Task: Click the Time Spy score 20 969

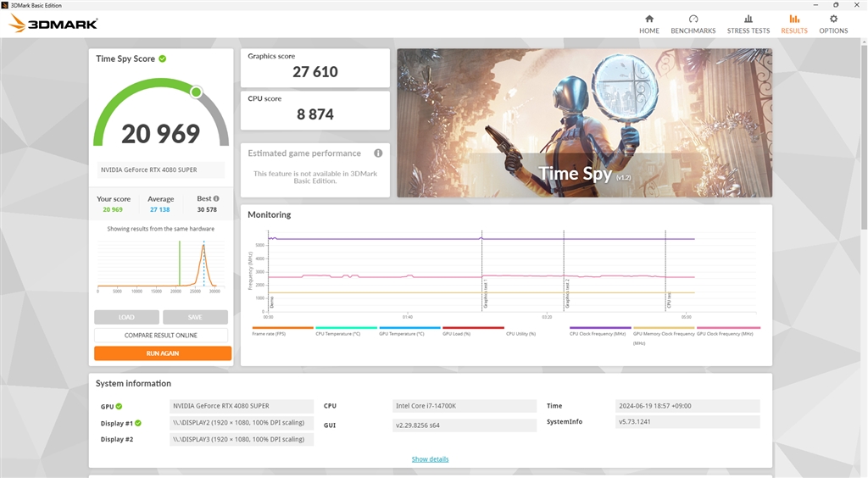Action: (x=160, y=134)
